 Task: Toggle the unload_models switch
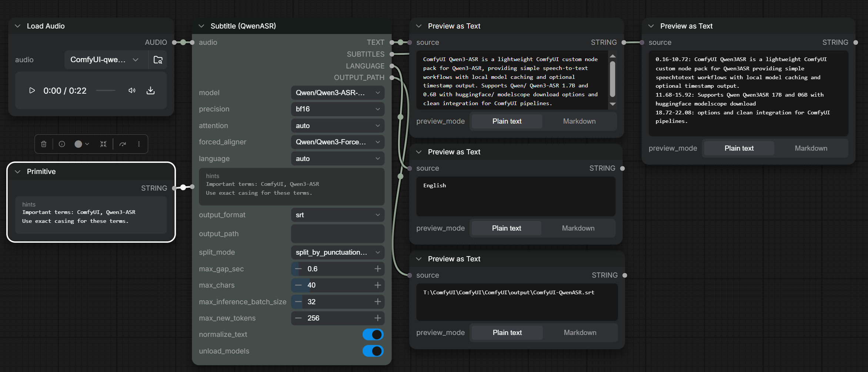pyautogui.click(x=373, y=351)
